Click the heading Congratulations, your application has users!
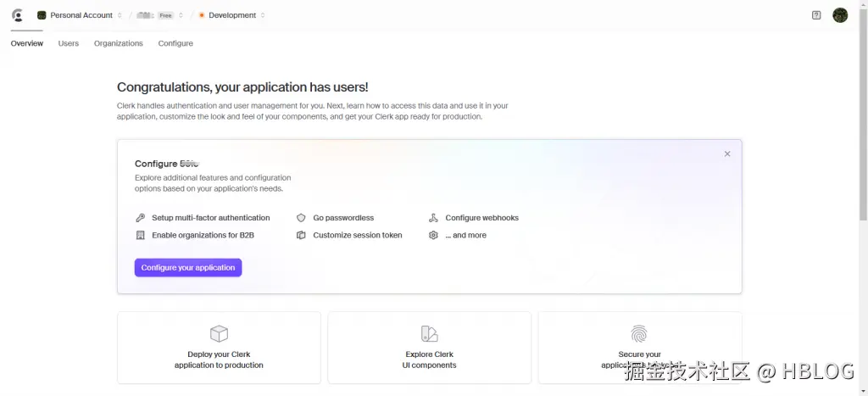This screenshot has width=868, height=396. pyautogui.click(x=242, y=87)
